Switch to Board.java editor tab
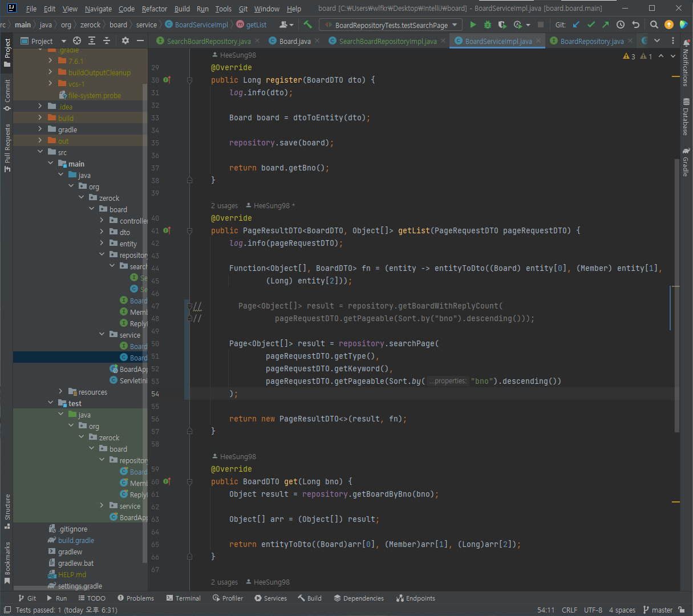 295,41
